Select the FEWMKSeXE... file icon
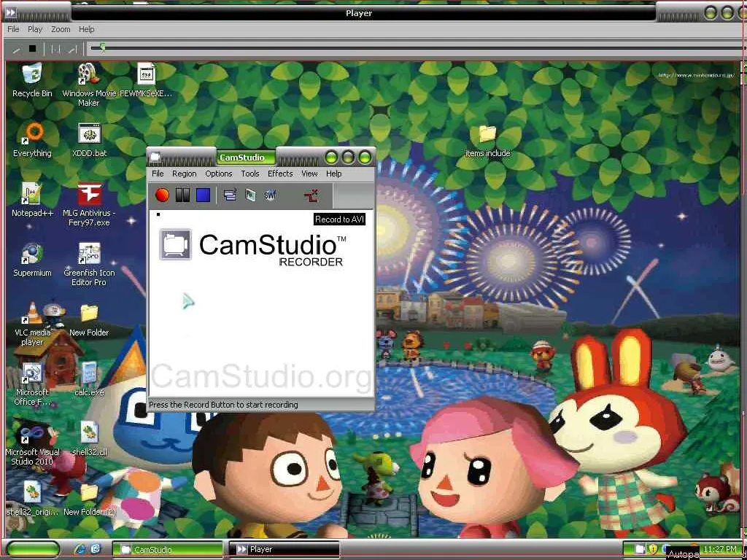Image resolution: width=747 pixels, height=560 pixels. point(146,80)
